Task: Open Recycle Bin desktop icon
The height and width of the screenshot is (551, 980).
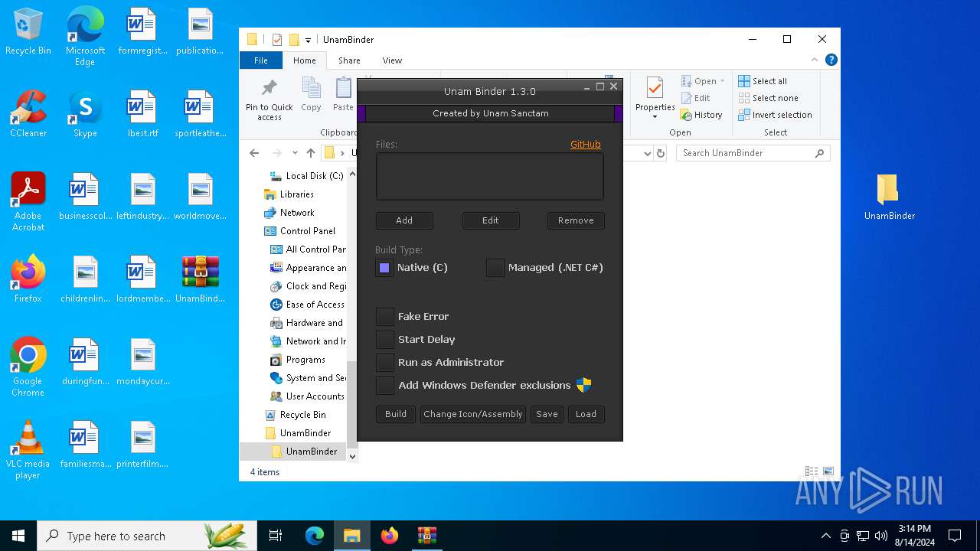Action: [x=28, y=32]
